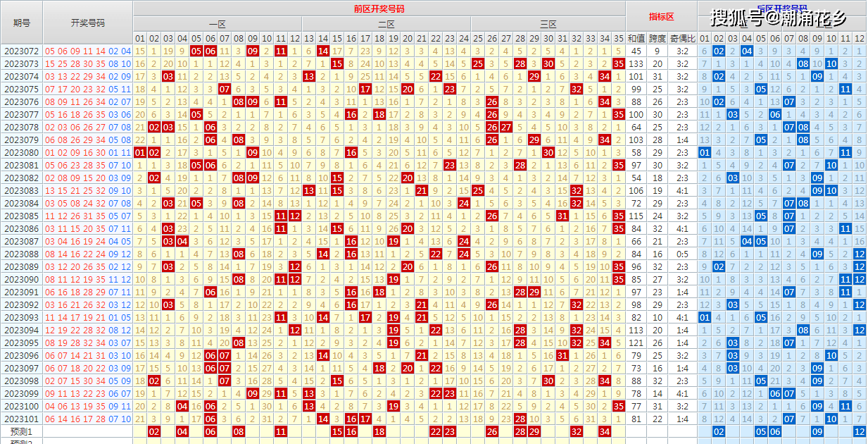This screenshot has height=444, width=868.
Task: Click draw numbers 15 25 28 30 35 08 10
Action: [x=88, y=63]
